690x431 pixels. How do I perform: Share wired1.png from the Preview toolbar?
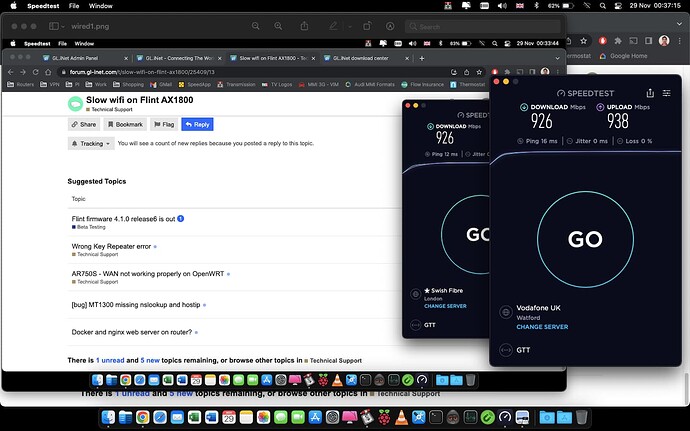(x=304, y=26)
